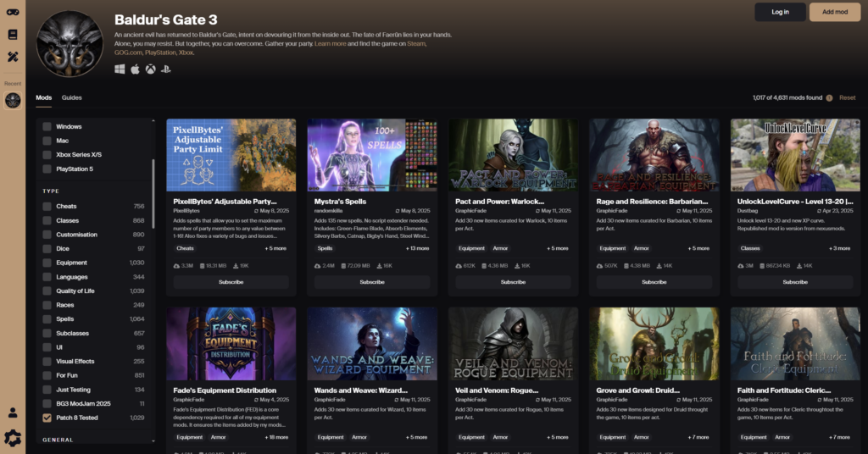Screen dimensions: 868x454
Task: Open the Steam store link
Action: [x=416, y=44]
